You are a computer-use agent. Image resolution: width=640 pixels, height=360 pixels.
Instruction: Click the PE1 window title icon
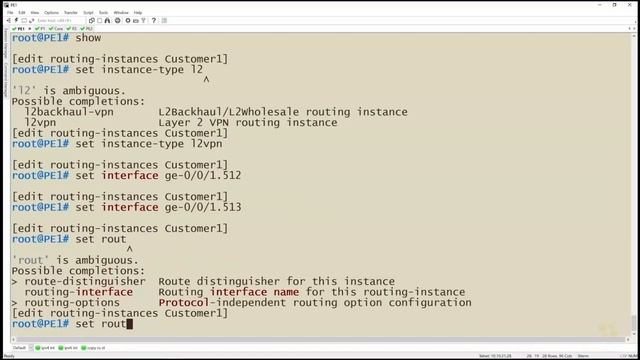(x=6, y=5)
